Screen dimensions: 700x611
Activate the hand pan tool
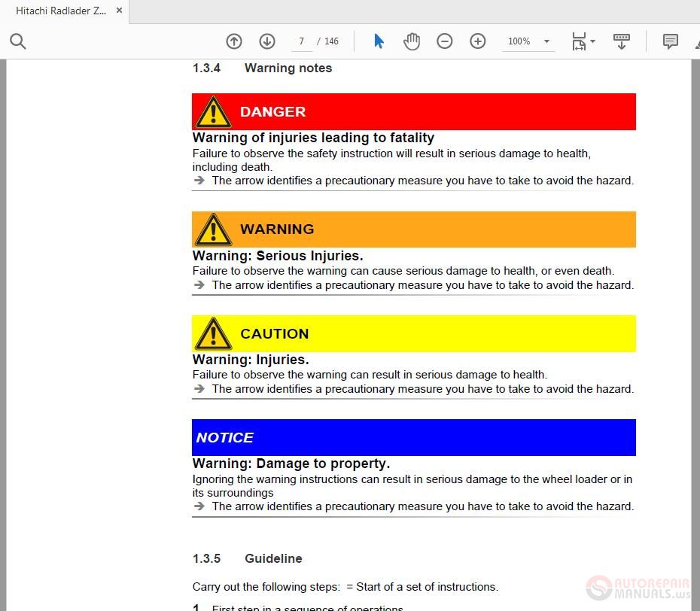click(412, 41)
